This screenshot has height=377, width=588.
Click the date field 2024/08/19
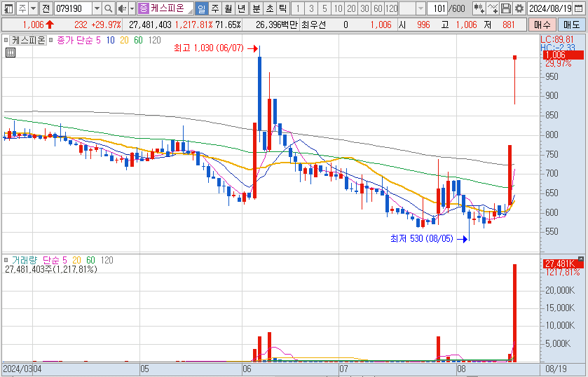pyautogui.click(x=550, y=8)
